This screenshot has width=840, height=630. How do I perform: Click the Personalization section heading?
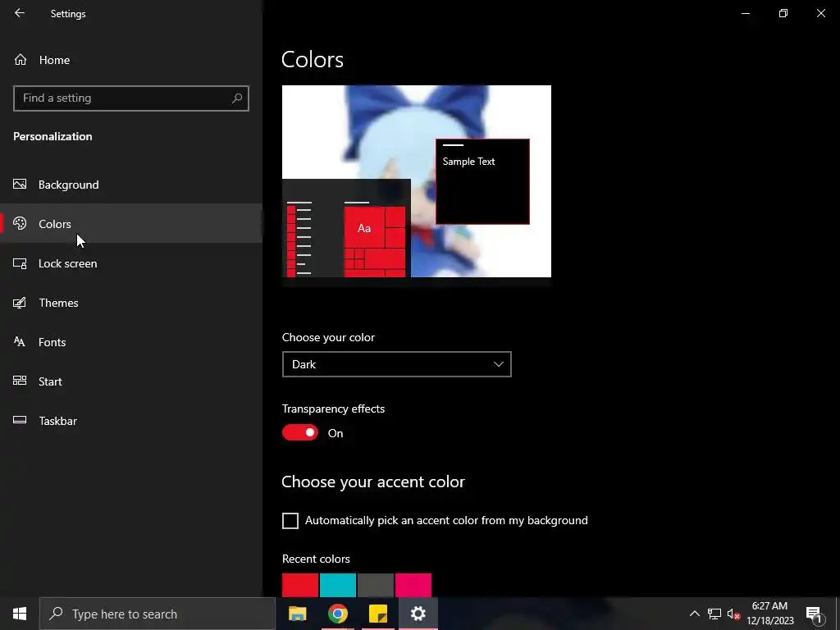pyautogui.click(x=52, y=136)
